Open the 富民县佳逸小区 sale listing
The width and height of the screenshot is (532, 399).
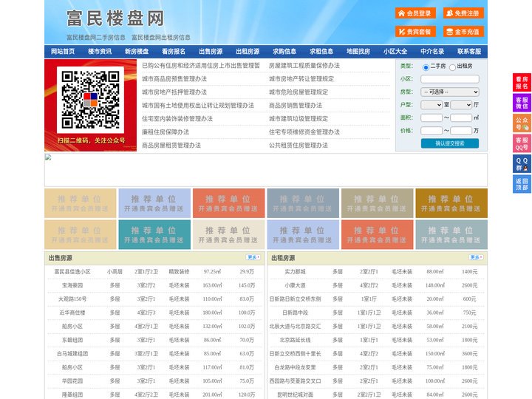(x=72, y=272)
